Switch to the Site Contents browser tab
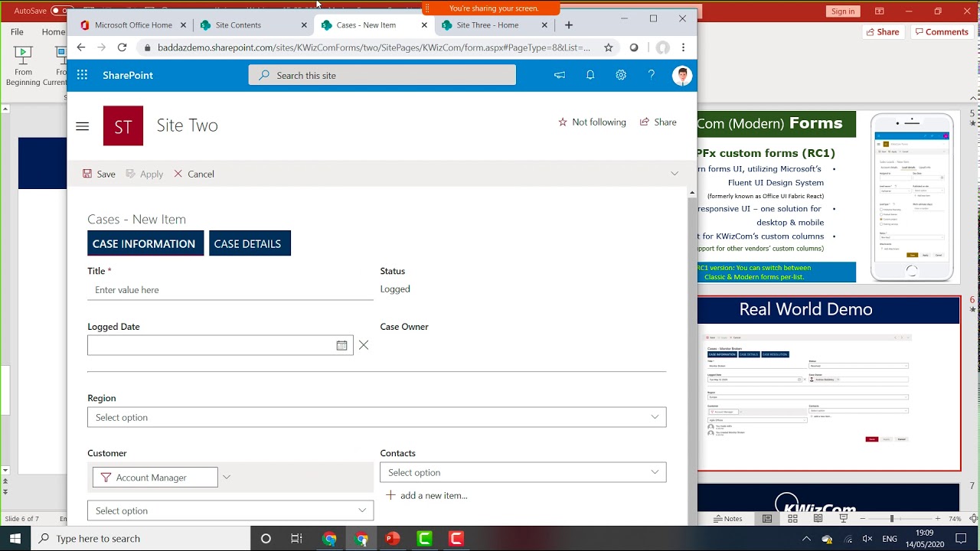 tap(253, 25)
